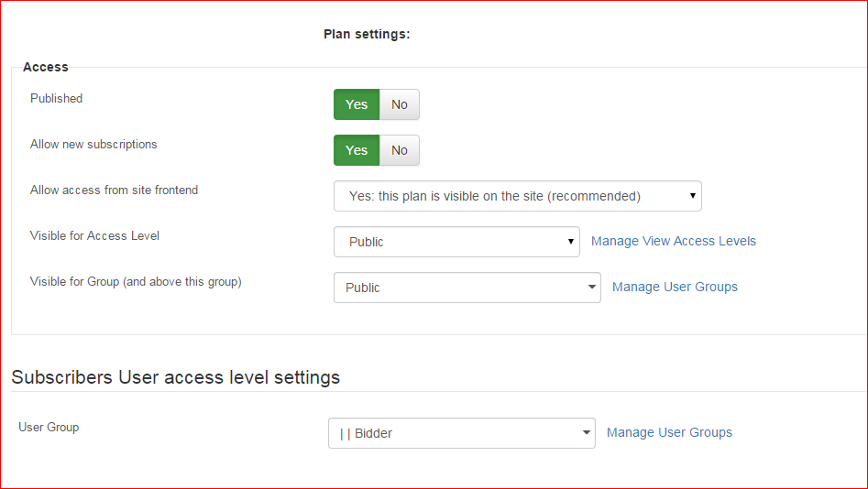
Task: Click the arrow on the frontend visibility select
Action: pyautogui.click(x=692, y=196)
